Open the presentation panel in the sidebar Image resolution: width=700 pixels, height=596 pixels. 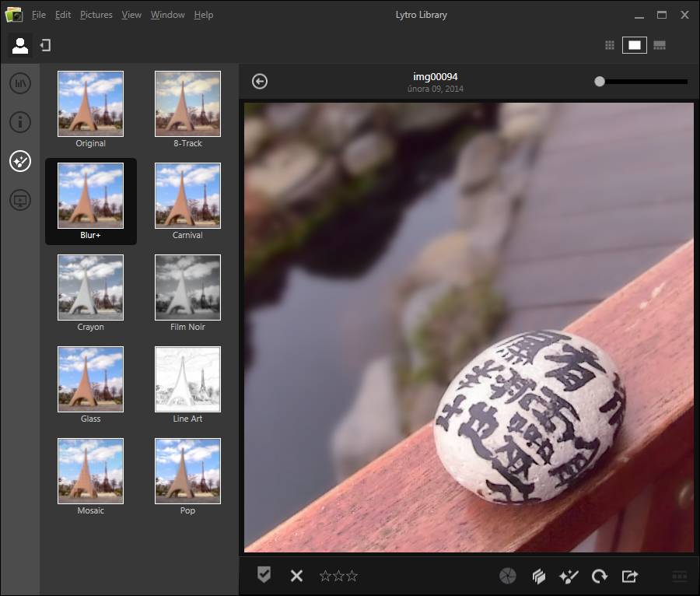pyautogui.click(x=20, y=201)
